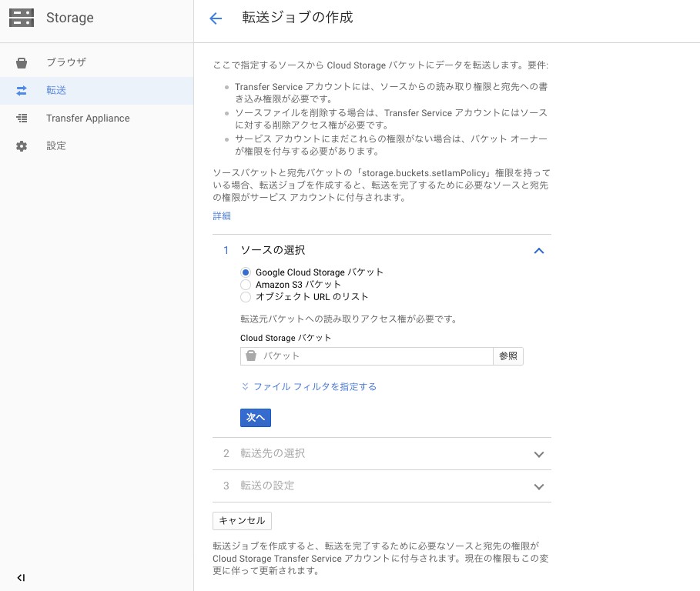Select the Google Cloud Storage バケット radio option
Image resolution: width=700 pixels, height=591 pixels.
(246, 272)
